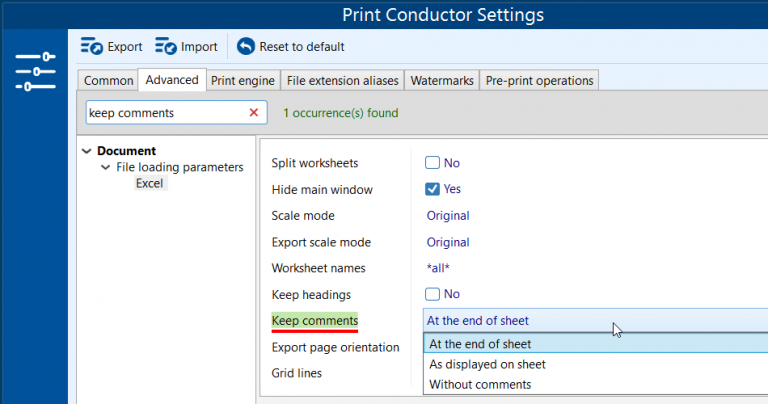Choose 'As displayed on sheet' option
Image resolution: width=768 pixels, height=404 pixels.
487,364
